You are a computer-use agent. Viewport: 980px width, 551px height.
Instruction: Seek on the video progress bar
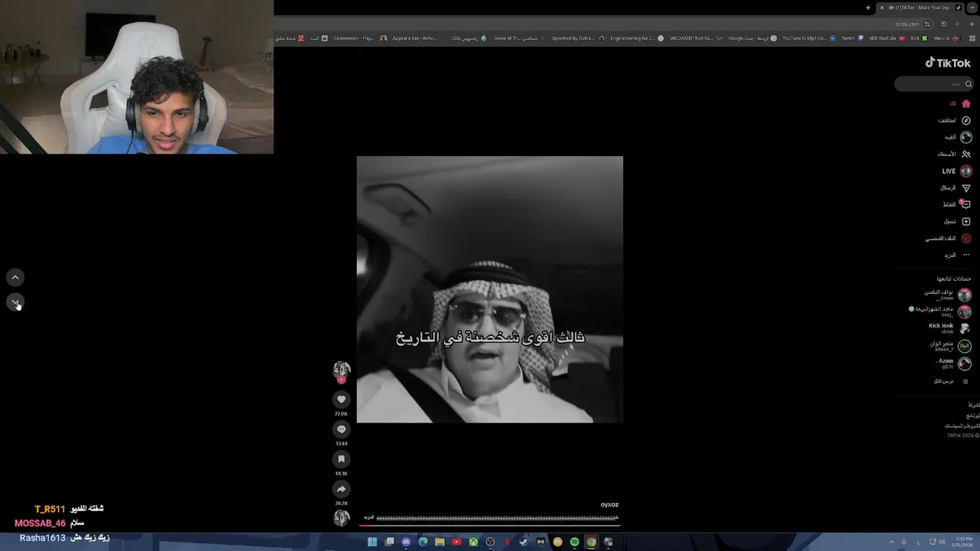pos(490,525)
